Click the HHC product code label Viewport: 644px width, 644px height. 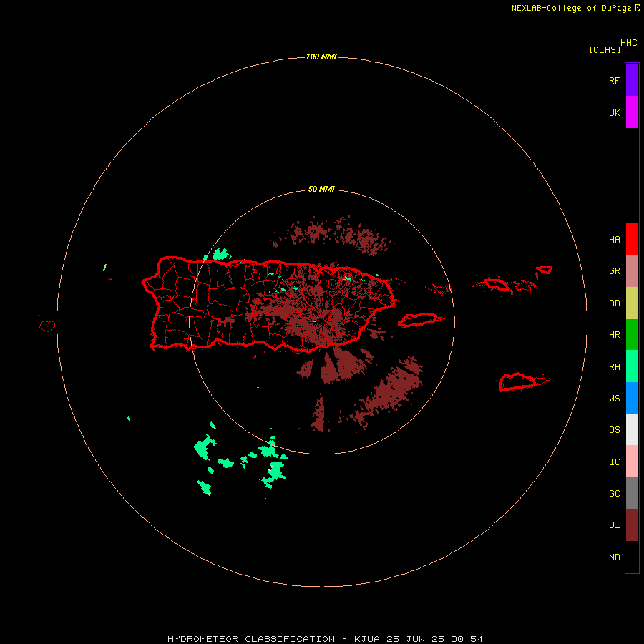click(629, 43)
